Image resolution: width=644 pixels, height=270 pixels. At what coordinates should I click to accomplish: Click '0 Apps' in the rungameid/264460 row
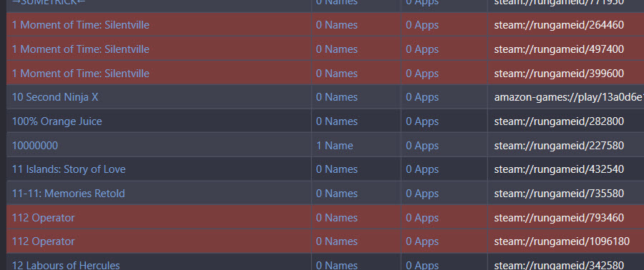422,25
